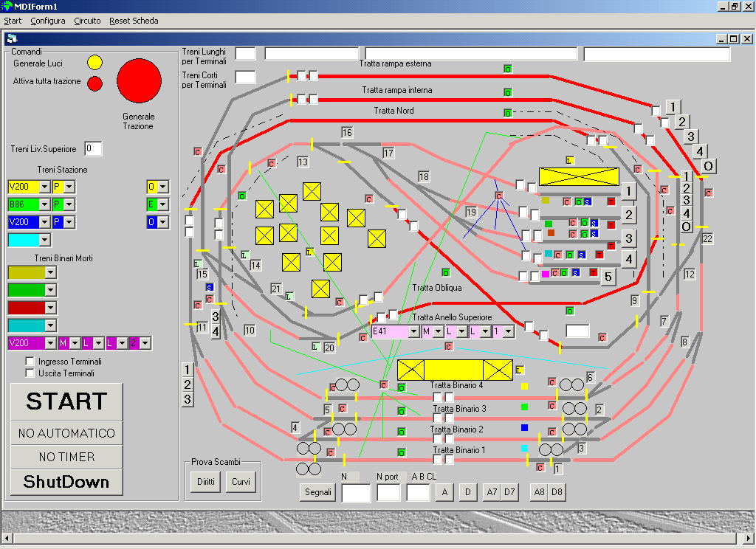Screen dimensions: 756x549
Task: Click track switch number 22
Action: (707, 239)
